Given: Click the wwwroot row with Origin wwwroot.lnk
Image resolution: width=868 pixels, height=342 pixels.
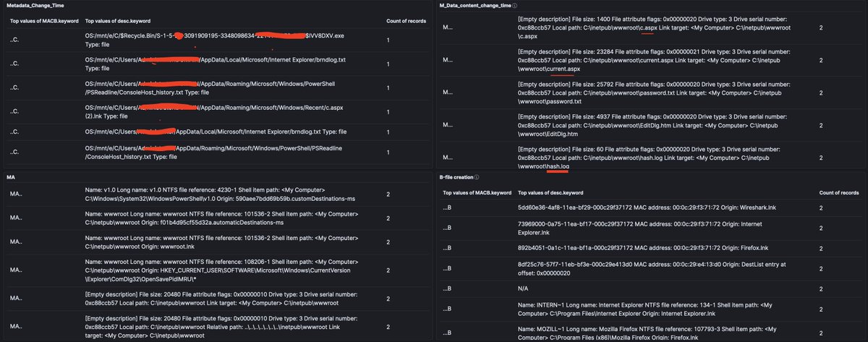Looking at the screenshot, I should coord(217,241).
